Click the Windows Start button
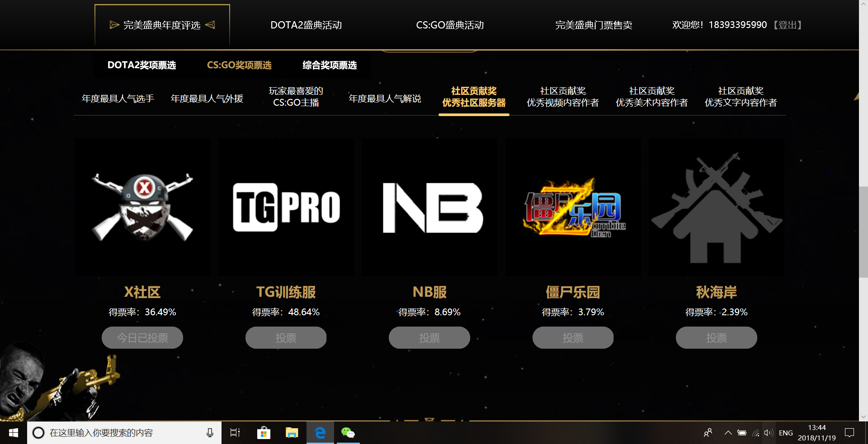Image resolution: width=868 pixels, height=444 pixels. 13,433
